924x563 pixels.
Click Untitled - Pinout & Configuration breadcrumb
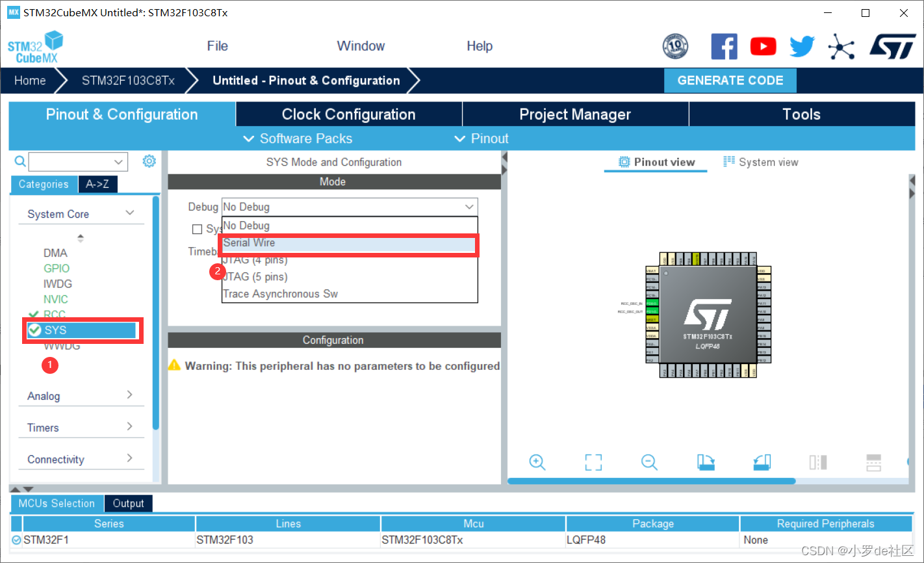pyautogui.click(x=306, y=81)
